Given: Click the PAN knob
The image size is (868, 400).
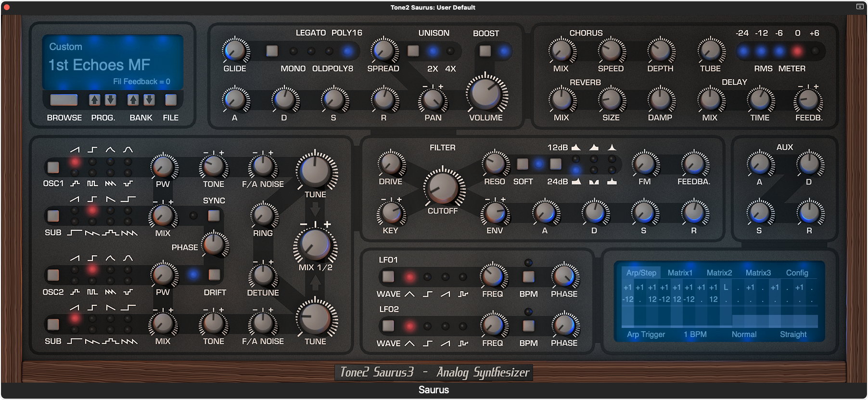Looking at the screenshot, I should point(433,100).
